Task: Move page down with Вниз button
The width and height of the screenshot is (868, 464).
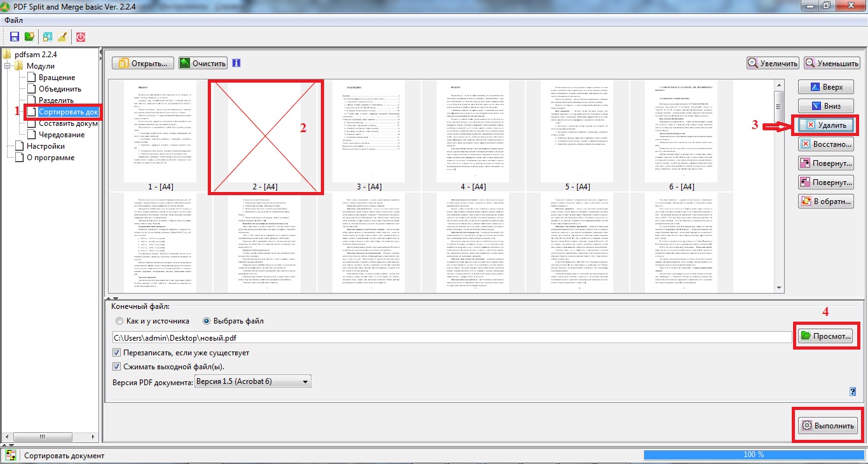Action: (x=825, y=106)
